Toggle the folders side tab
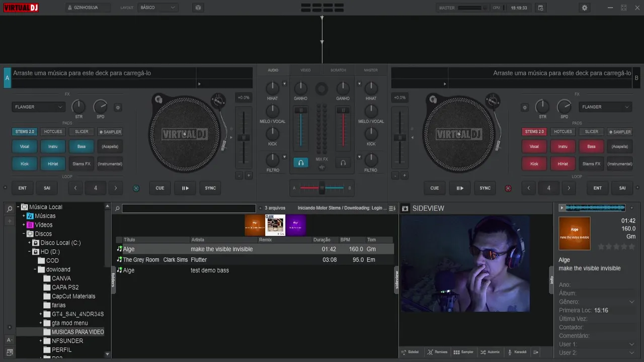This screenshot has height=362, width=644. 113,280
